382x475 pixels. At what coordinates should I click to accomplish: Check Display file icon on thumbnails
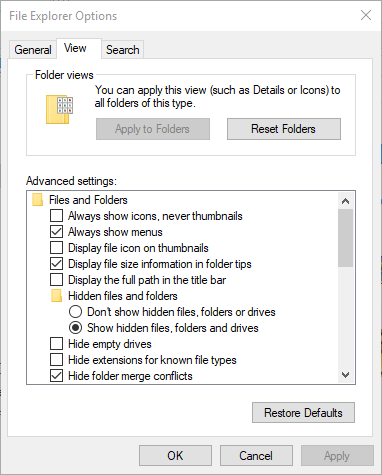(x=56, y=248)
